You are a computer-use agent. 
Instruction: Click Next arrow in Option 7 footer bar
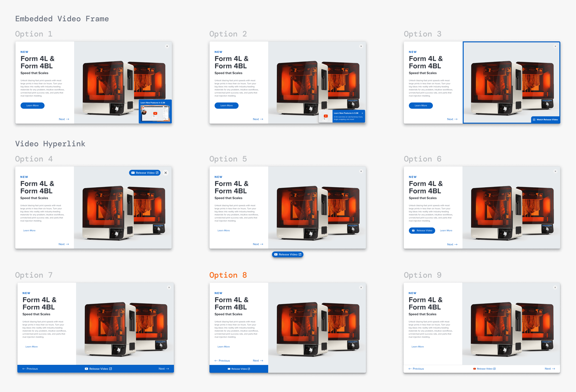tap(164, 369)
